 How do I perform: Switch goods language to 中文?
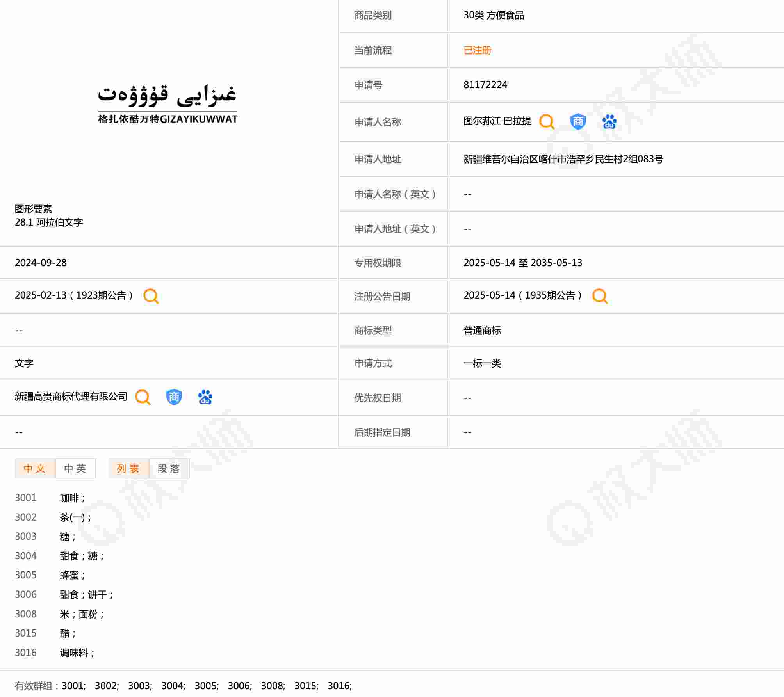tap(35, 468)
